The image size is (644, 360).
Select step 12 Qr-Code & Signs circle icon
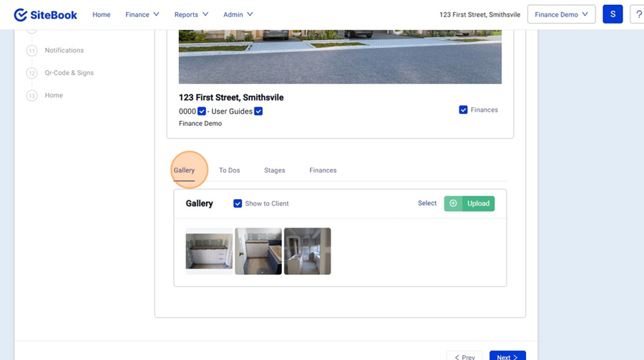(x=31, y=73)
